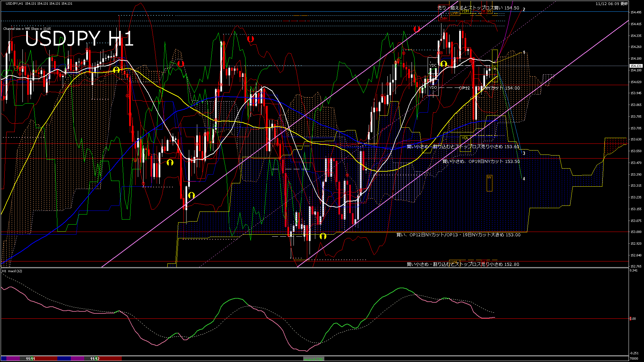Select the yellow YDH label at top
The image size is (644, 362).
click(x=465, y=11)
